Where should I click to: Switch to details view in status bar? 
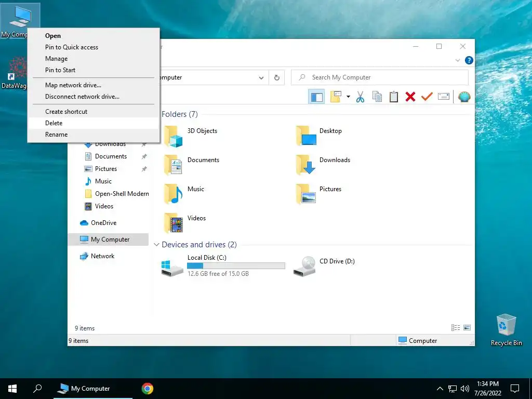point(456,328)
